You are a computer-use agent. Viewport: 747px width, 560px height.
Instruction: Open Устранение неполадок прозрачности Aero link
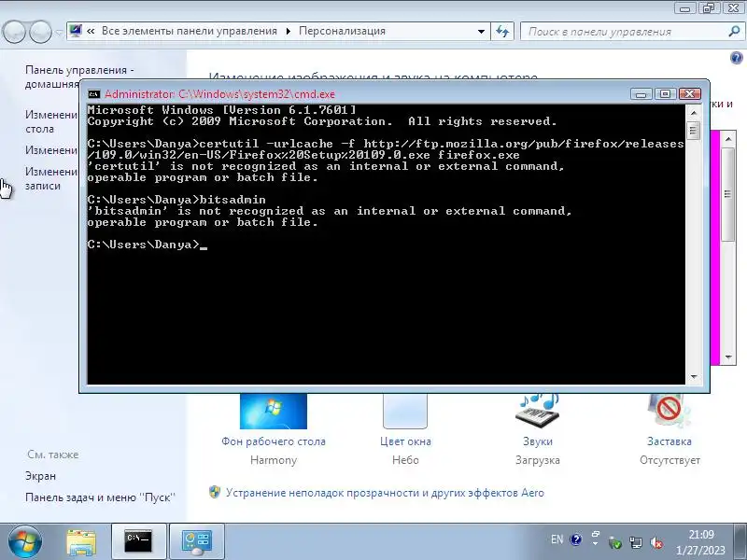(x=385, y=493)
